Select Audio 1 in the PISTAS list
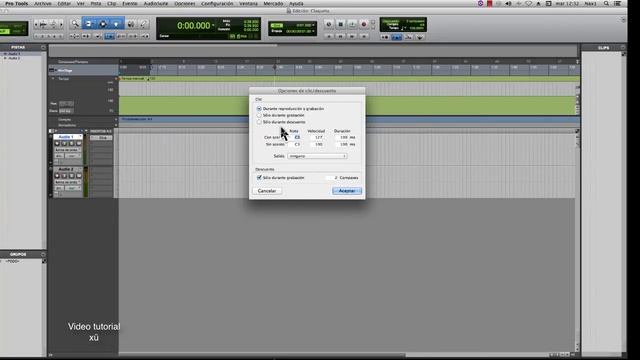This screenshot has width=640, height=360. [x=15, y=54]
